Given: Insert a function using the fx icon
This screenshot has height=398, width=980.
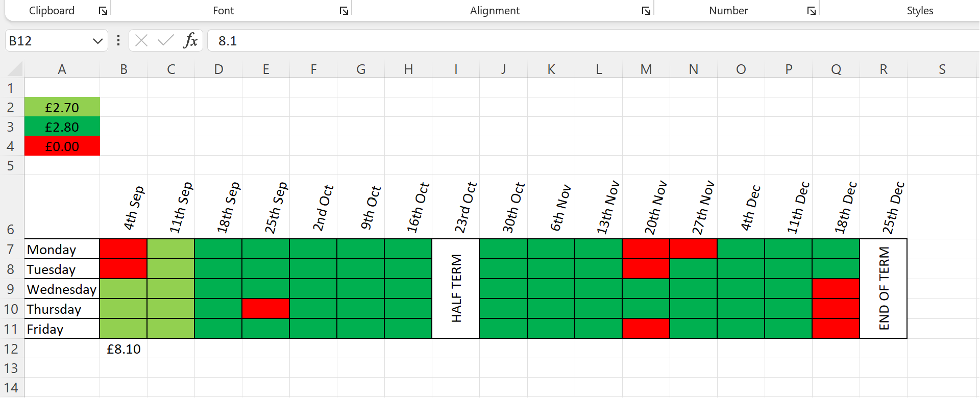Looking at the screenshot, I should pos(190,41).
